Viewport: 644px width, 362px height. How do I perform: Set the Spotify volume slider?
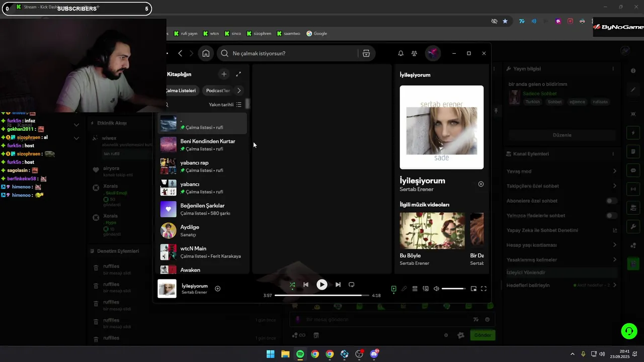453,289
